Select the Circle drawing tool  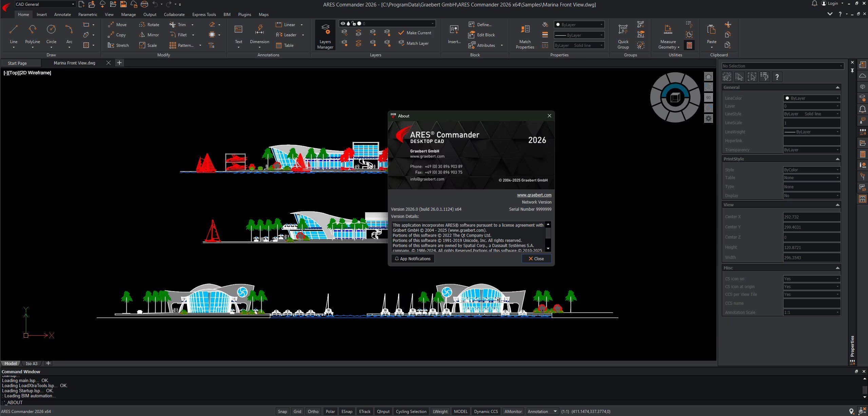click(x=51, y=30)
